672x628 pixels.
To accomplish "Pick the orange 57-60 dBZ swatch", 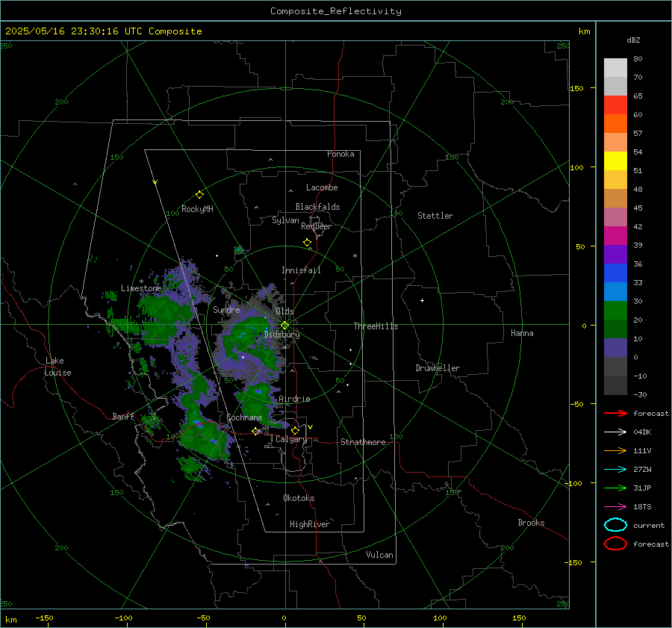I will (615, 124).
